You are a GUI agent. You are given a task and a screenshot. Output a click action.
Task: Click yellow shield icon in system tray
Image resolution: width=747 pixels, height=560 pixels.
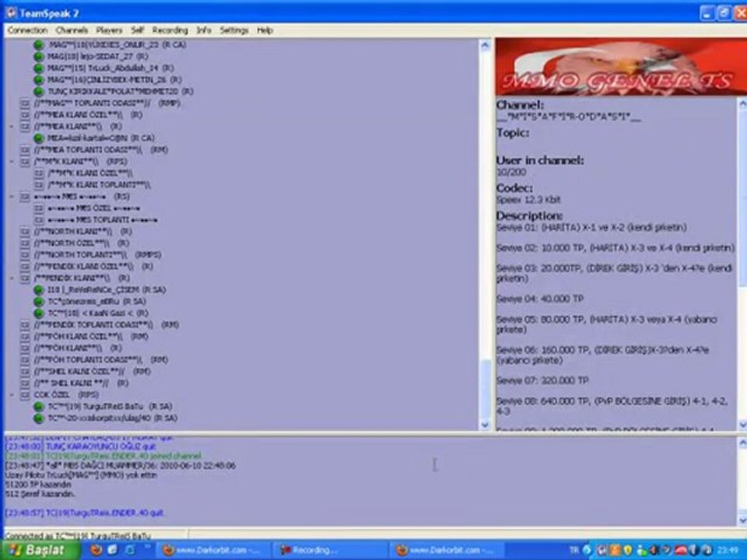(628, 550)
